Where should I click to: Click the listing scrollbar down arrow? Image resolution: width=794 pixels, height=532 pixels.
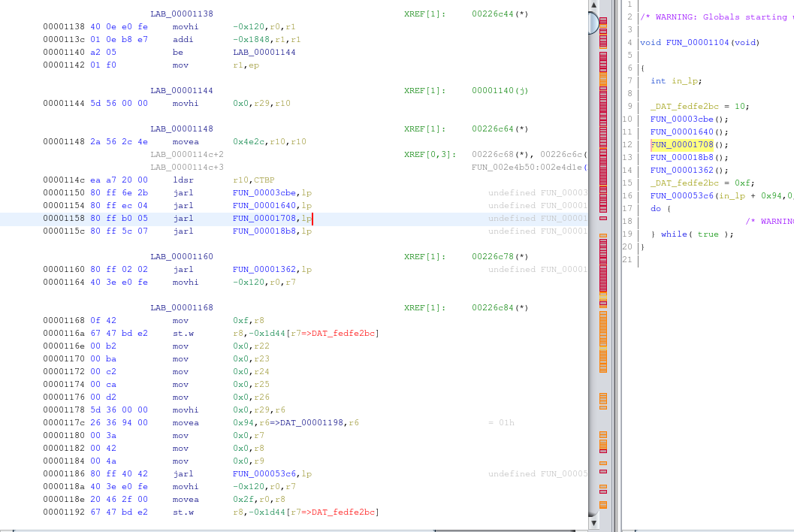click(593, 522)
